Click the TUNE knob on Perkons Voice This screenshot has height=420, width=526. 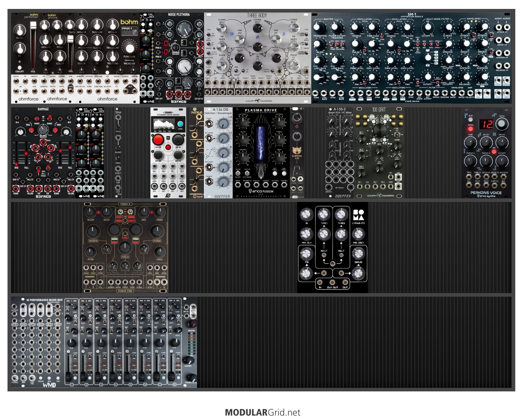pos(470,143)
